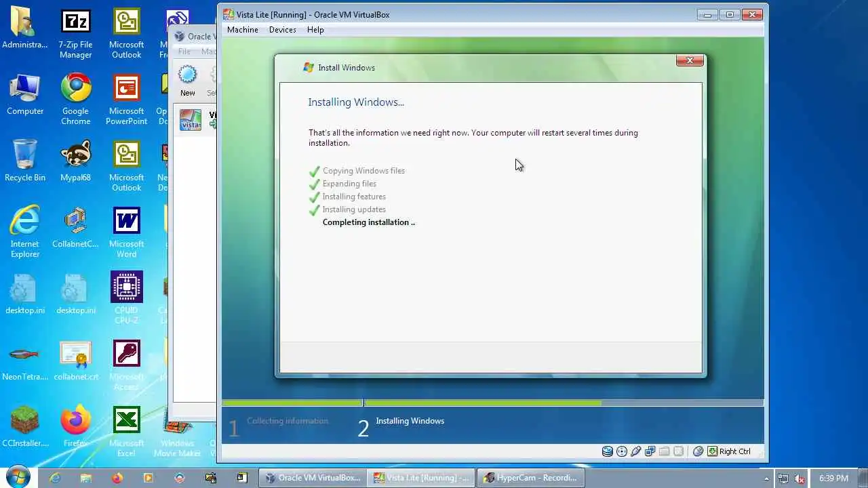
Task: Open Internet Explorer desktop icon
Action: [25, 232]
